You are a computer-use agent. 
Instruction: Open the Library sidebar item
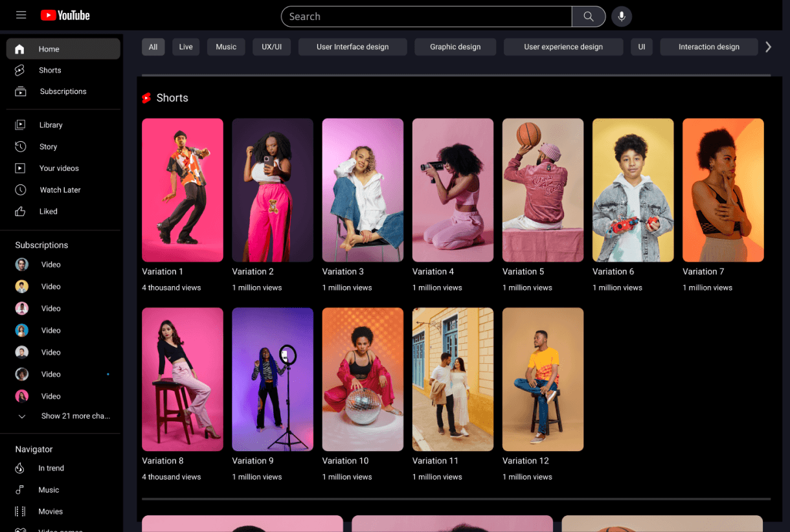[x=51, y=125]
